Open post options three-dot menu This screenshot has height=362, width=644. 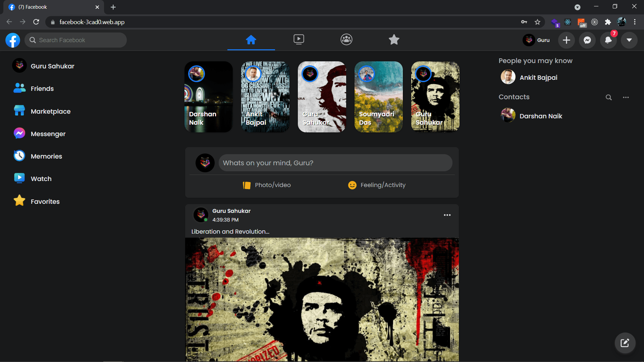click(447, 215)
